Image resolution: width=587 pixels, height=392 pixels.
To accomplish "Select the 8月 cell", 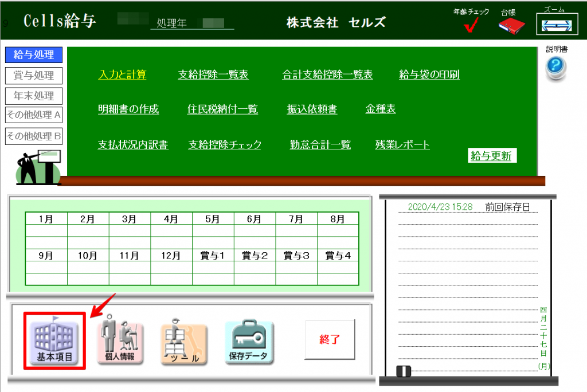I will [338, 219].
